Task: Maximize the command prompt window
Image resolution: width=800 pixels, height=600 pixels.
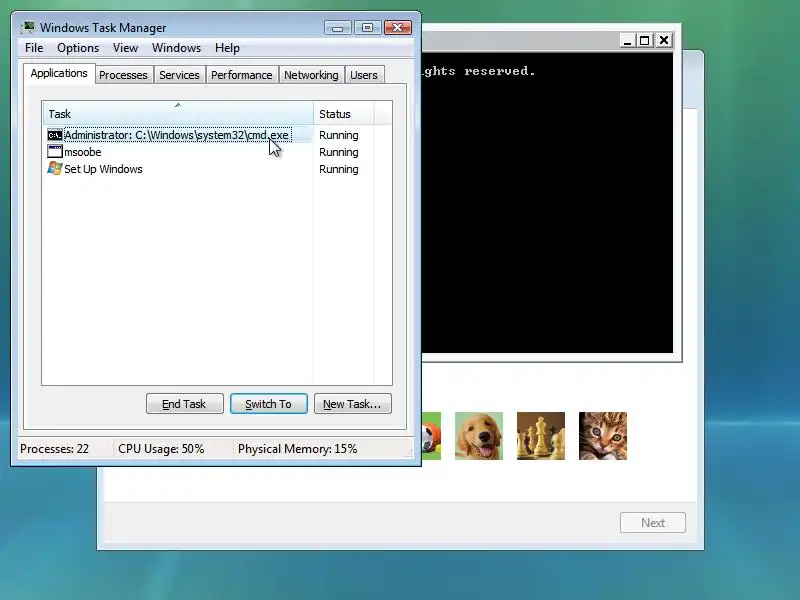Action: click(645, 40)
